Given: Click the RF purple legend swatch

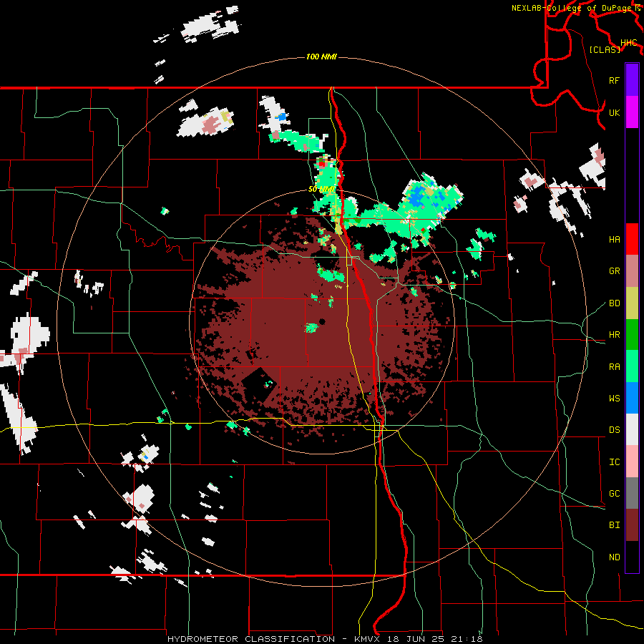Looking at the screenshot, I should point(632,80).
